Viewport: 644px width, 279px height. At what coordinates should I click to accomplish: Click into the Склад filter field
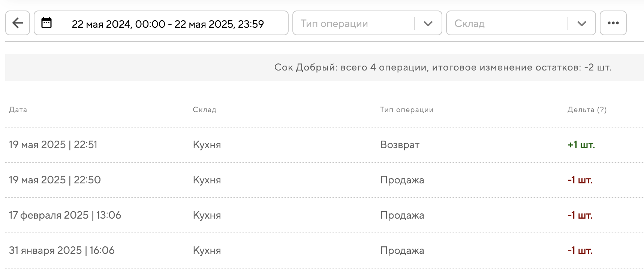click(506, 24)
